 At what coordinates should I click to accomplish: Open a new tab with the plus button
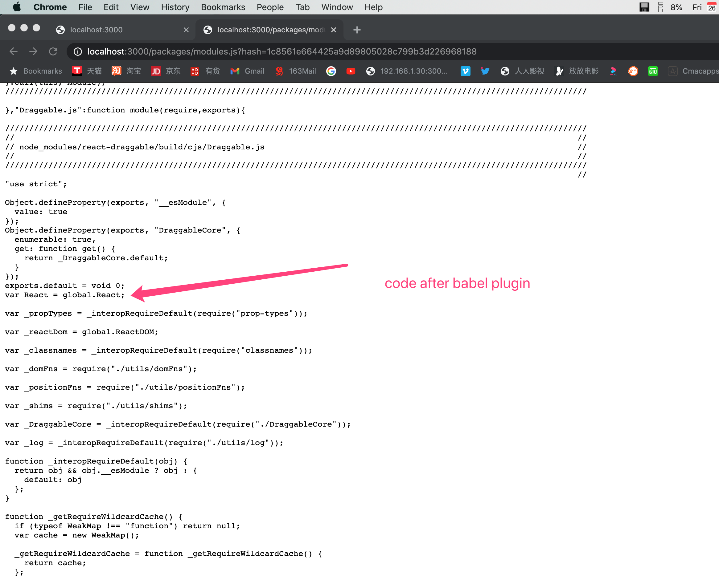tap(357, 30)
